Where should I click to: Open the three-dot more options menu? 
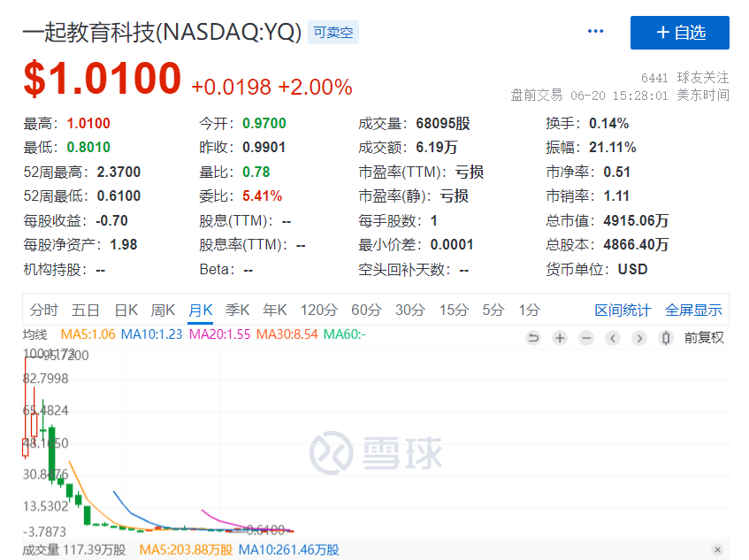pos(595,32)
